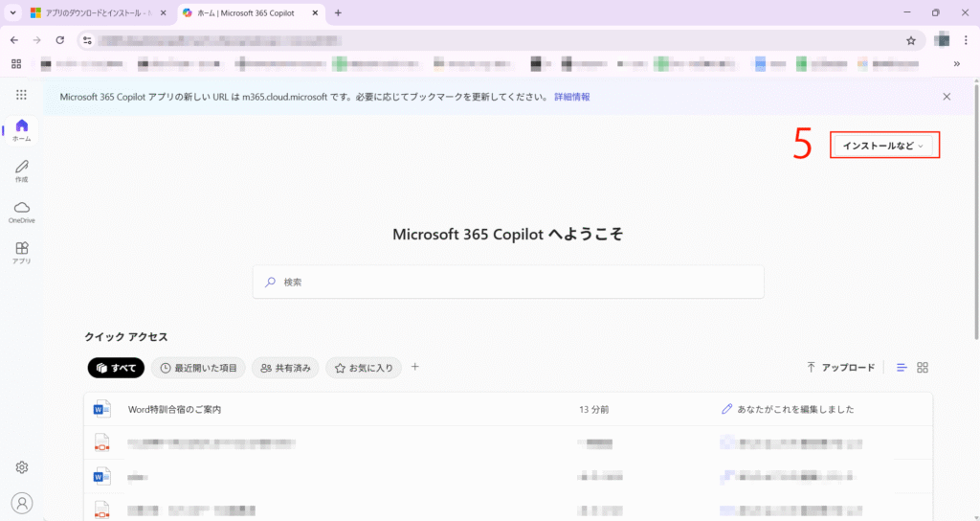The height and width of the screenshot is (521, 980).
Task: Select the すべて filter
Action: point(116,368)
